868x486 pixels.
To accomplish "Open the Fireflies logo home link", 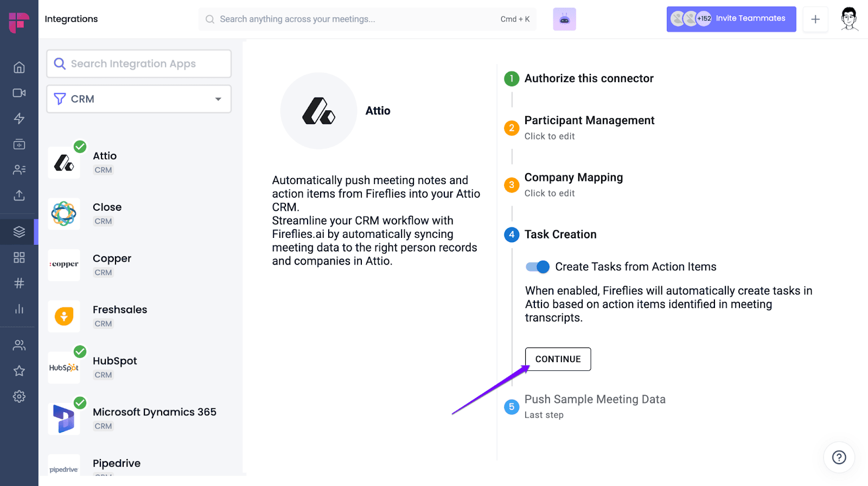I will pyautogui.click(x=19, y=22).
